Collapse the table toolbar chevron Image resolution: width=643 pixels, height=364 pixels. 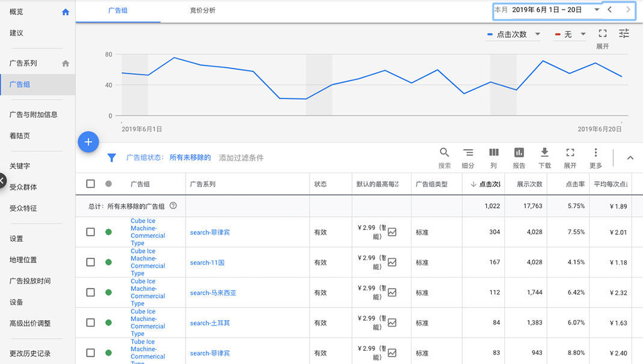(630, 158)
